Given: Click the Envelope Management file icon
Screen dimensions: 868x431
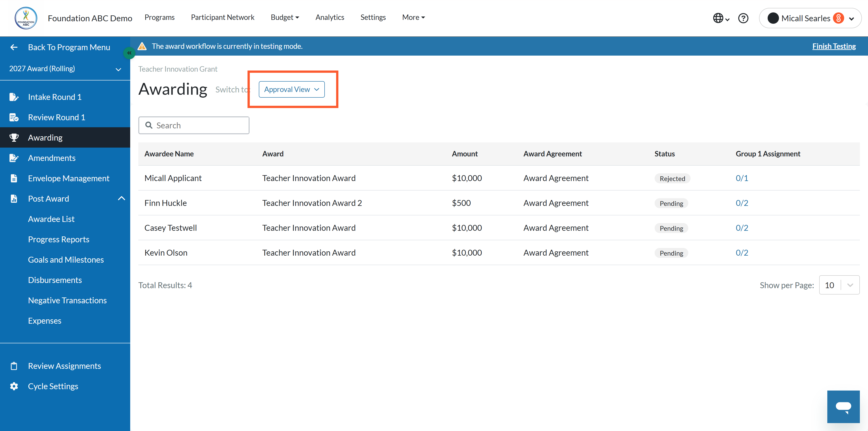Looking at the screenshot, I should 14,178.
